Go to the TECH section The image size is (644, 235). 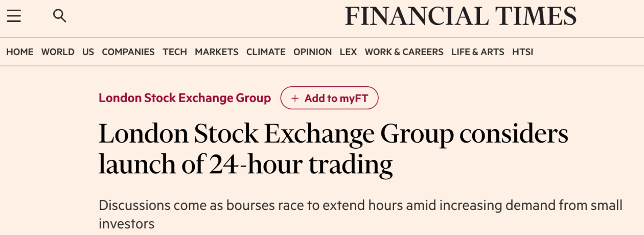(x=175, y=52)
